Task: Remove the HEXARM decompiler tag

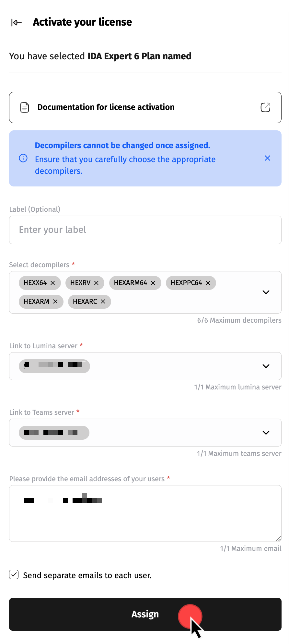Action: pos(55,302)
